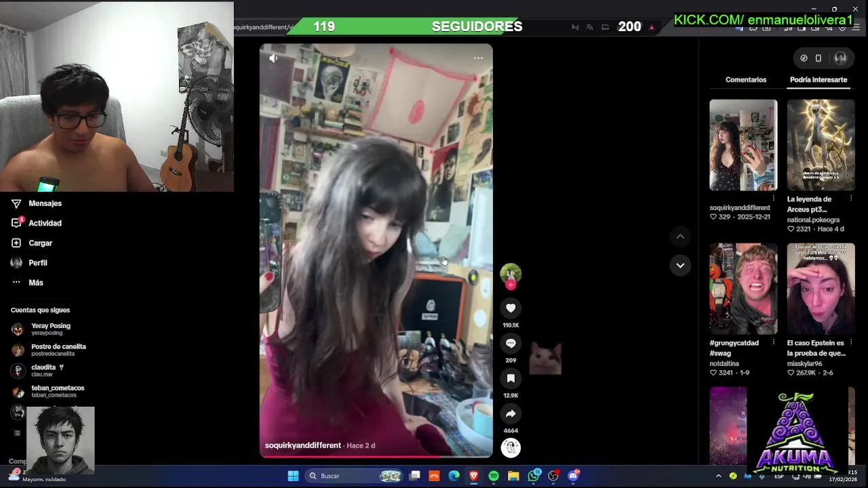Click the notdaltina author name
The width and height of the screenshot is (868, 488).
728,363
